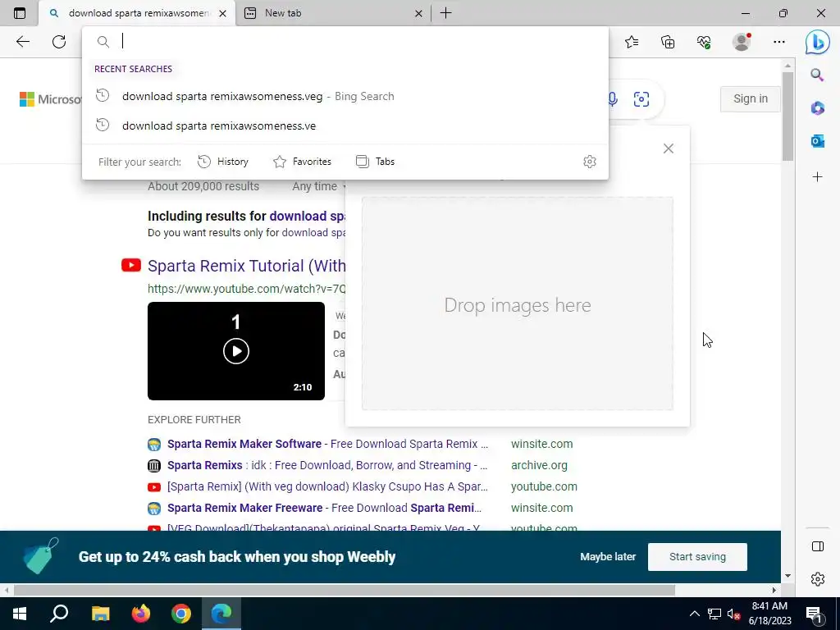
Task: Go back using the back arrow
Action: point(22,42)
